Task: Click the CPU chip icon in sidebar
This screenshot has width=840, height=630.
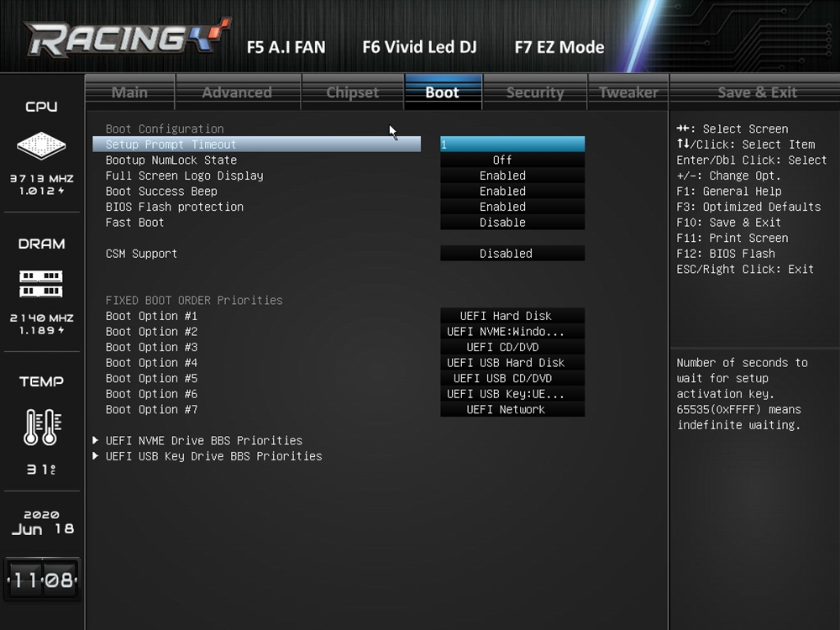Action: [41, 145]
